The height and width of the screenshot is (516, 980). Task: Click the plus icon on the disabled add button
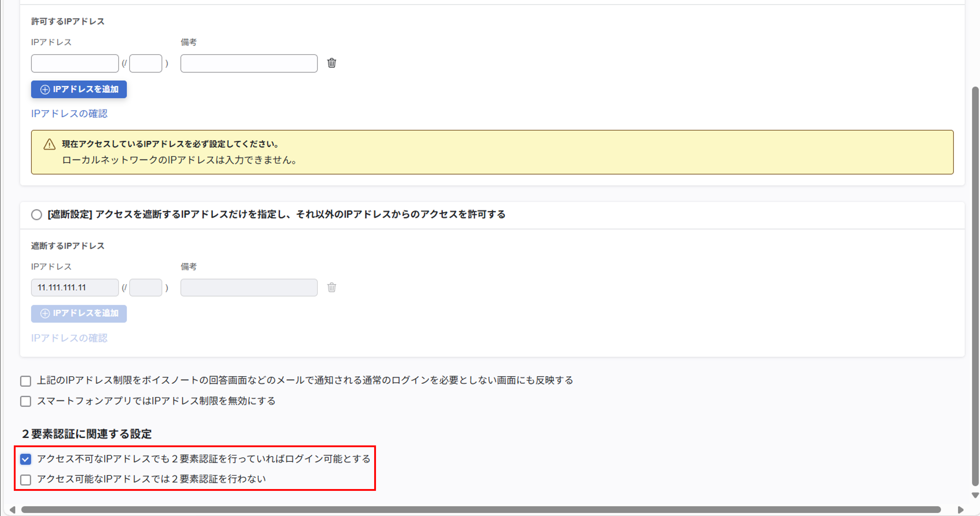pyautogui.click(x=45, y=314)
